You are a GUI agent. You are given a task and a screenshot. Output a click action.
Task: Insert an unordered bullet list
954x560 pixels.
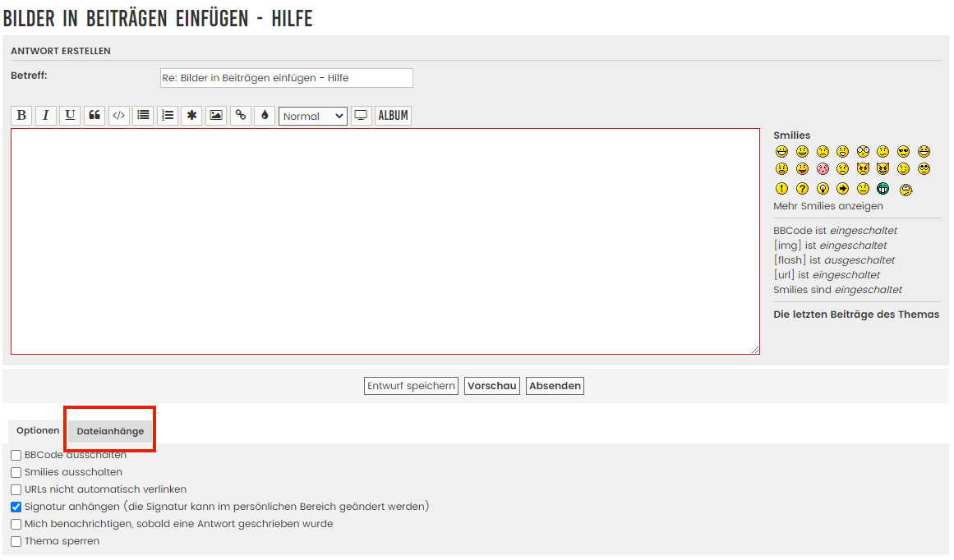click(x=143, y=116)
